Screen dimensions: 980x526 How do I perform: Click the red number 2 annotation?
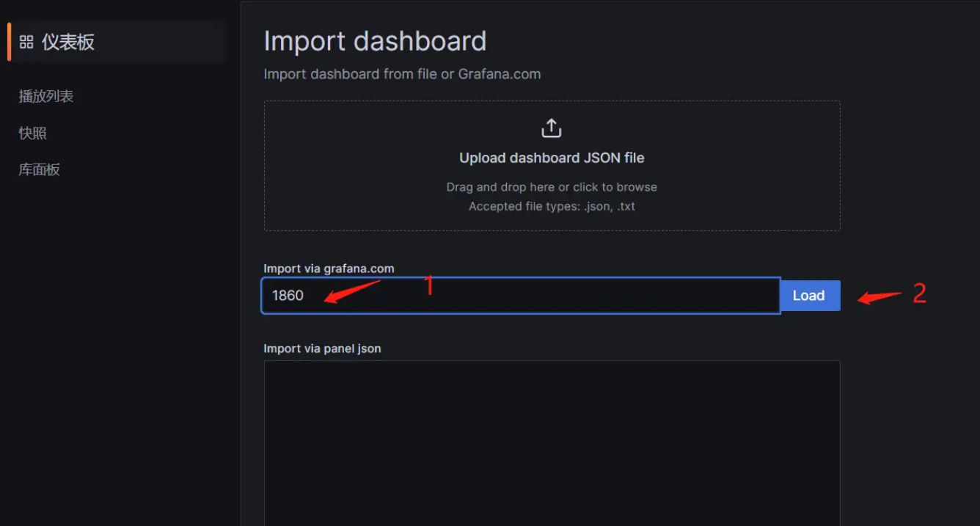[919, 294]
